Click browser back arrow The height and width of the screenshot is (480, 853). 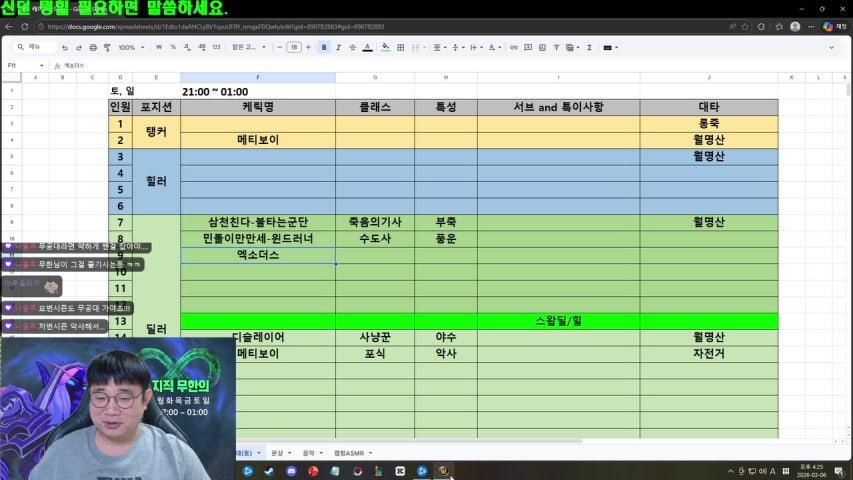coord(9,26)
